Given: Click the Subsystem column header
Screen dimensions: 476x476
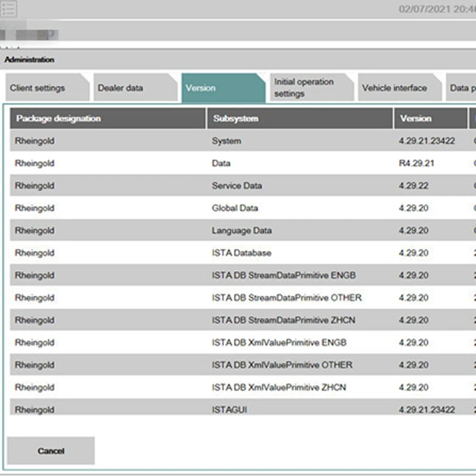Looking at the screenshot, I should (300, 118).
